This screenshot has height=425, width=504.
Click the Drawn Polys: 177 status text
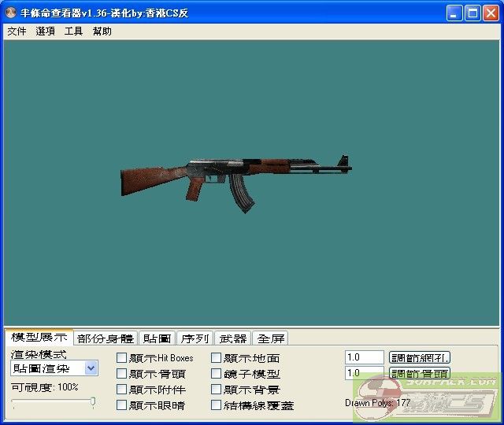tap(378, 403)
